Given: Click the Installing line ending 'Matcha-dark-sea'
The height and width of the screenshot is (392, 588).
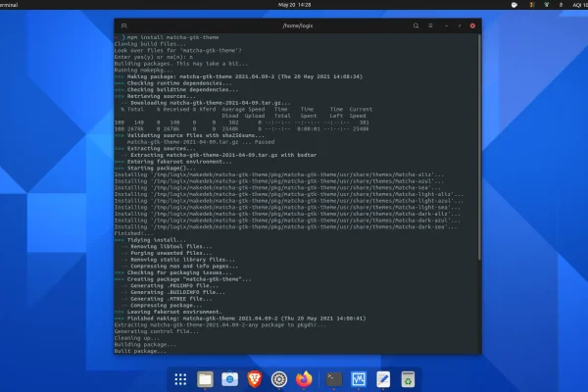Looking at the screenshot, I should (286, 227).
